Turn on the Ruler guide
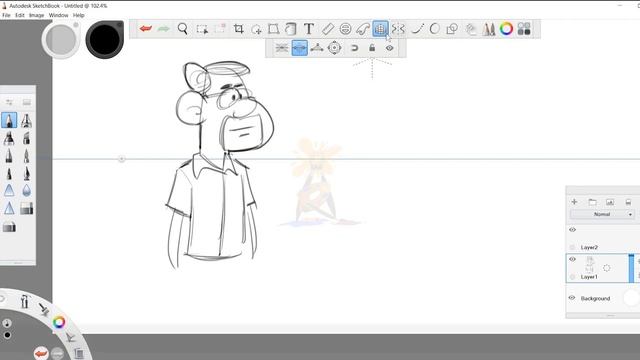Image resolution: width=640 pixels, height=360 pixels. (327, 29)
